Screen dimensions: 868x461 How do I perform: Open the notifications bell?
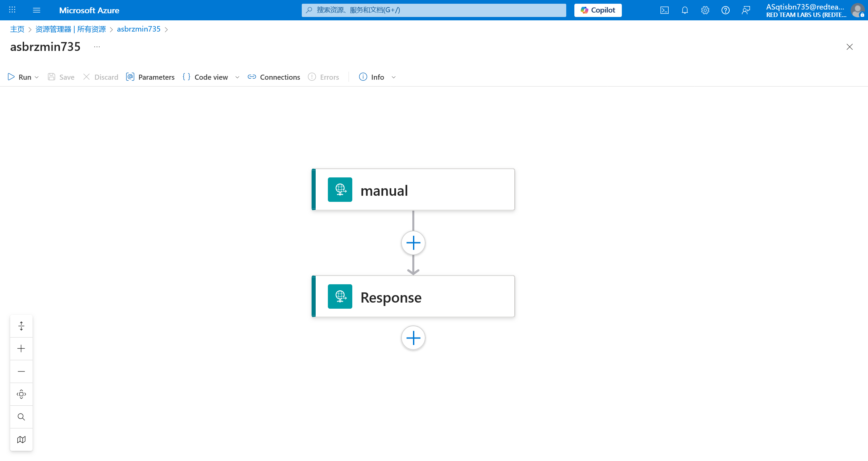[x=685, y=10]
